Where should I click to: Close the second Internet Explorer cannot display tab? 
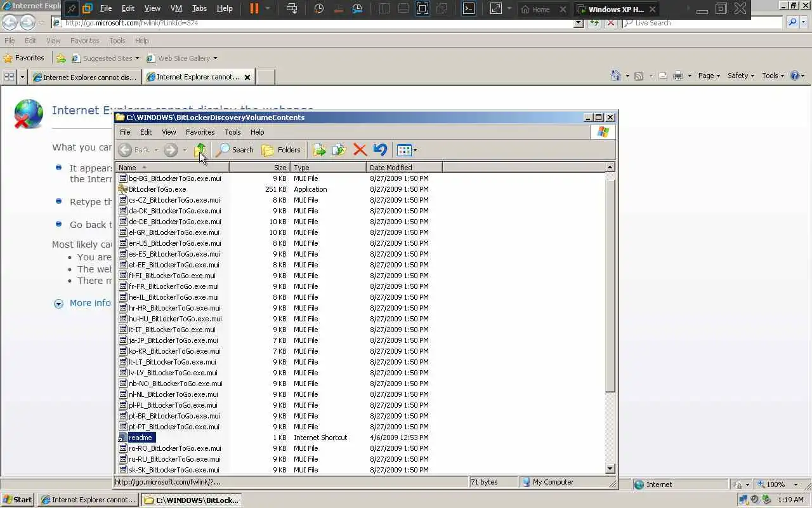(x=247, y=77)
